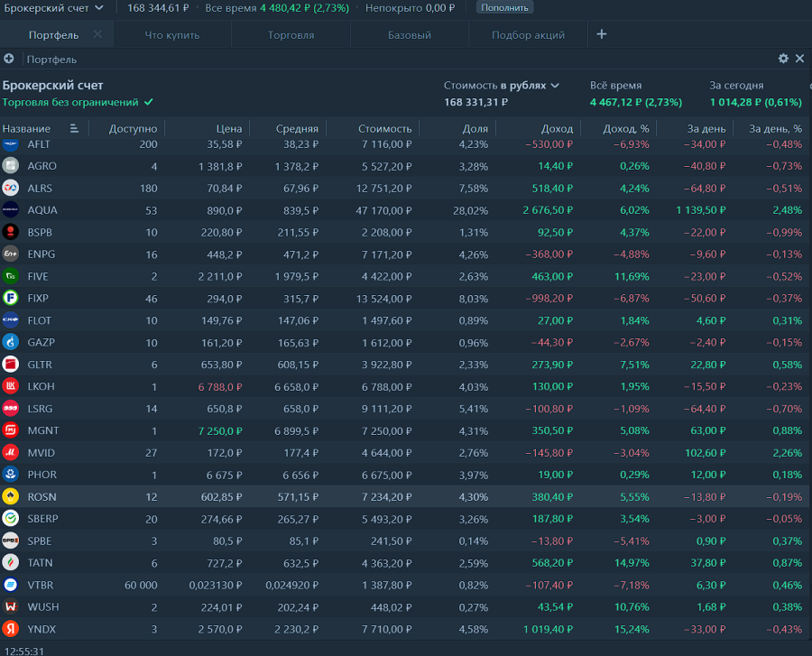Image resolution: width=812 pixels, height=656 pixels.
Task: Click the AQUA stock logo
Action: pos(10,210)
